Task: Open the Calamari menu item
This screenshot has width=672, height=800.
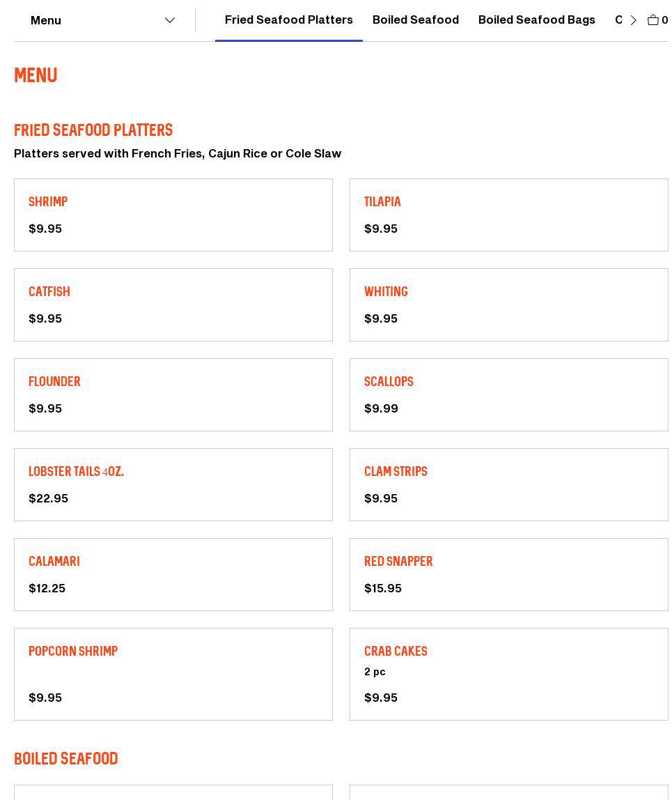Action: (x=173, y=574)
